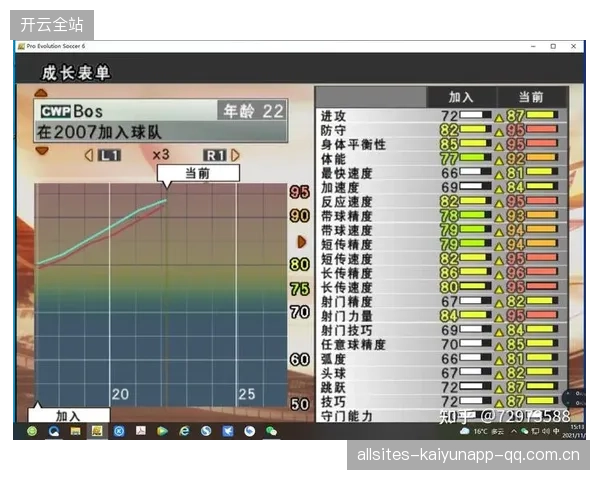This screenshot has height=480, width=600.
Task: Select the L1 button label
Action: point(109,155)
